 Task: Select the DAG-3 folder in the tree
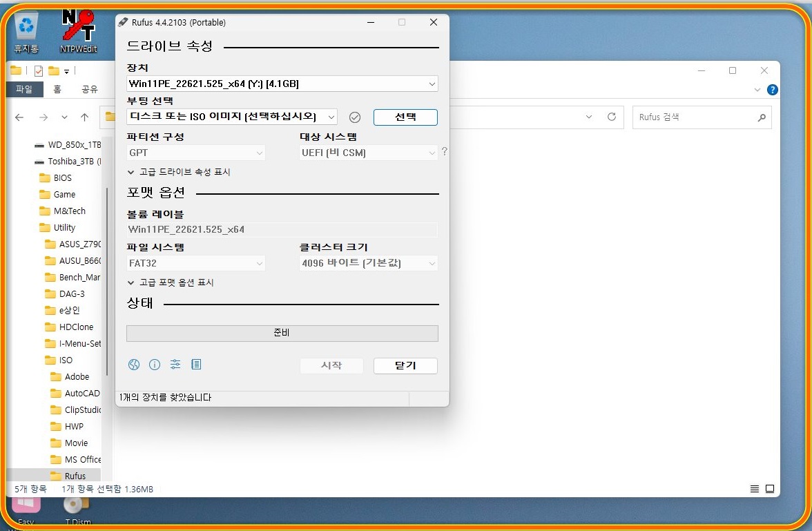coord(65,293)
